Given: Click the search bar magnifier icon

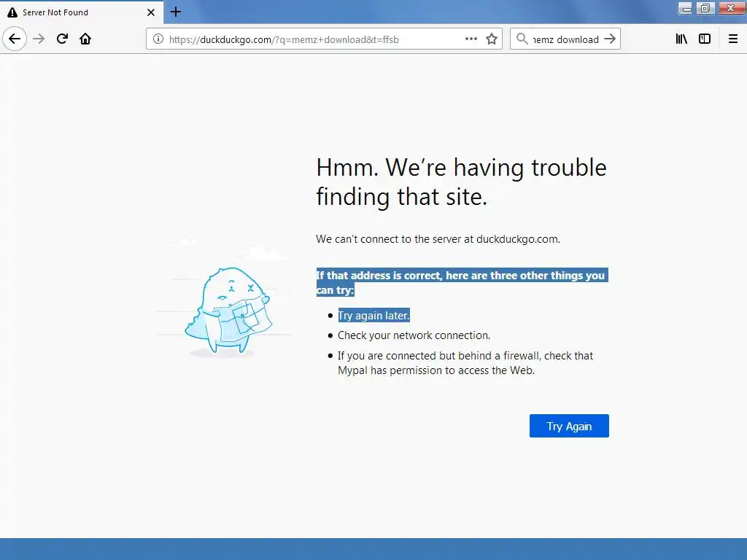Looking at the screenshot, I should point(522,39).
